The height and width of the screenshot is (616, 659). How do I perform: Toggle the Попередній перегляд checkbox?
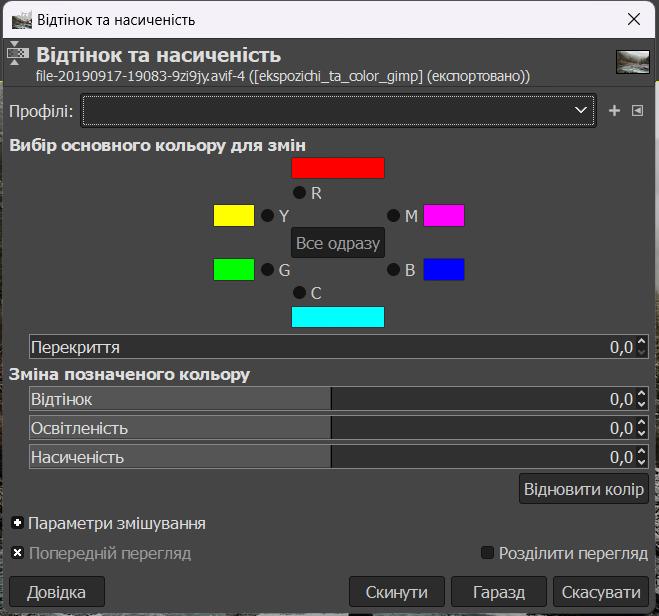click(17, 553)
